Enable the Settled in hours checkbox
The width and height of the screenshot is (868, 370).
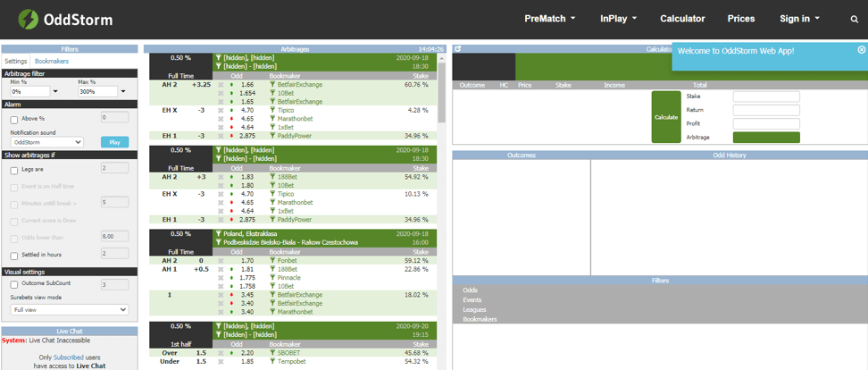click(13, 256)
